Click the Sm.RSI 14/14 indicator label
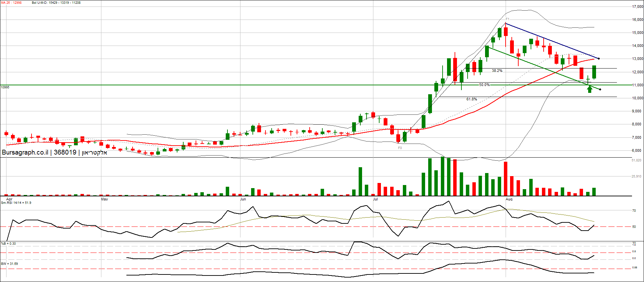This screenshot has height=282, width=644. point(16,203)
